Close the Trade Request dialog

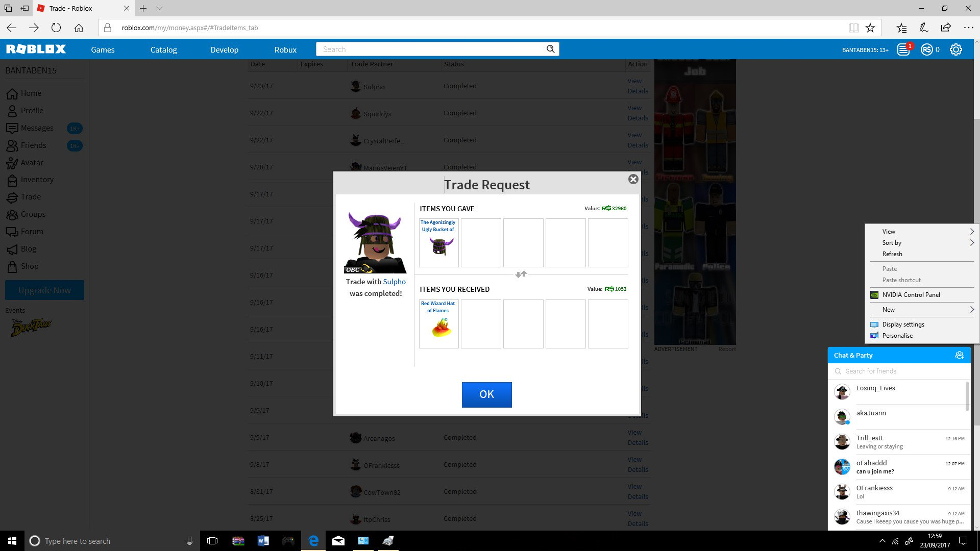(633, 179)
